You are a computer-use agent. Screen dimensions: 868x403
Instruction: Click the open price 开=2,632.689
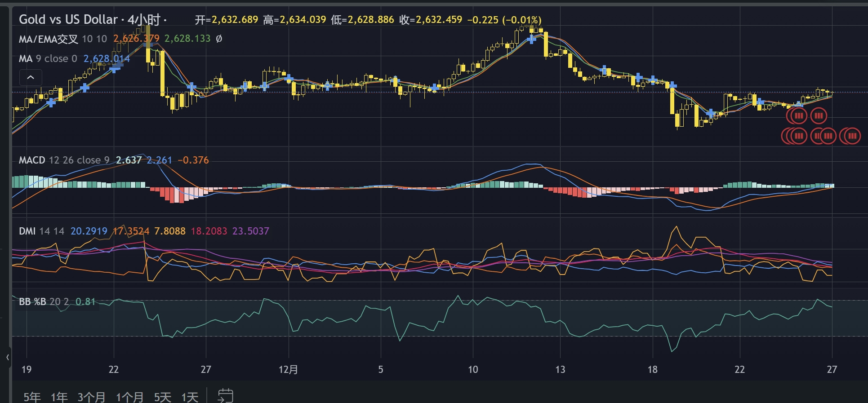227,20
